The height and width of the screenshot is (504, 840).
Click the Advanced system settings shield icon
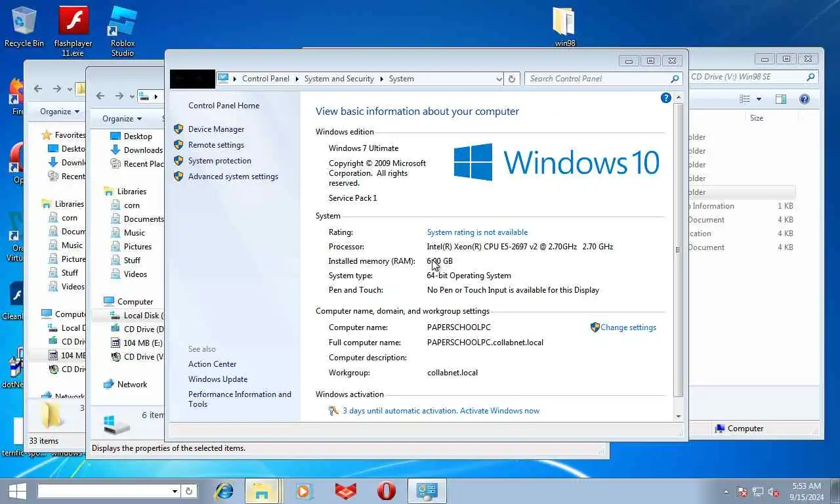coord(178,177)
